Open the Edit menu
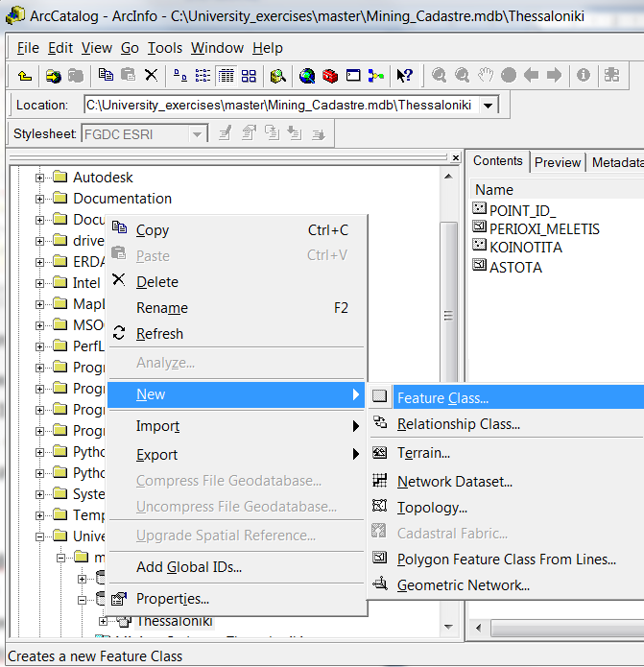This screenshot has height=667, width=644. pos(60,48)
